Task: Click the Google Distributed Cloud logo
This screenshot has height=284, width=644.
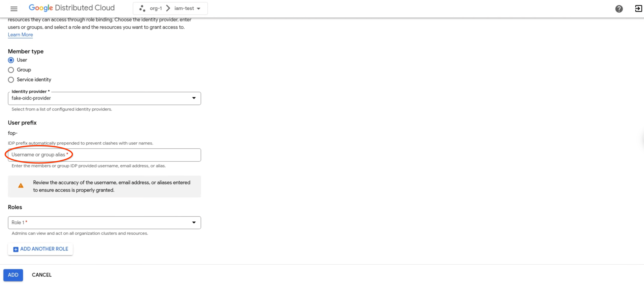Action: (x=72, y=8)
